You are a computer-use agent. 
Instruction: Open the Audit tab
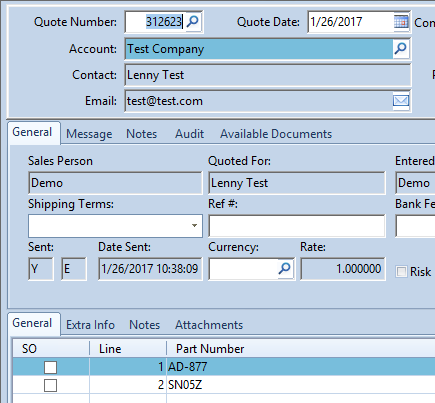(189, 134)
